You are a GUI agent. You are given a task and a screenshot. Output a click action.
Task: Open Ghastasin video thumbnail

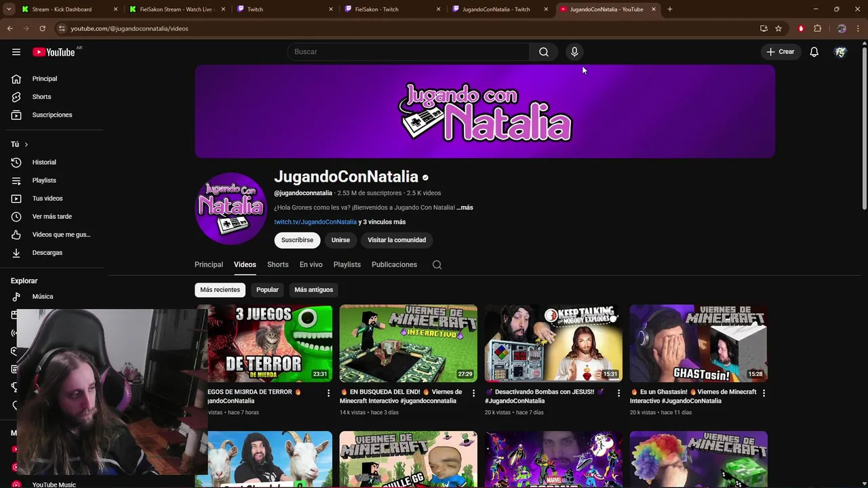coord(698,343)
